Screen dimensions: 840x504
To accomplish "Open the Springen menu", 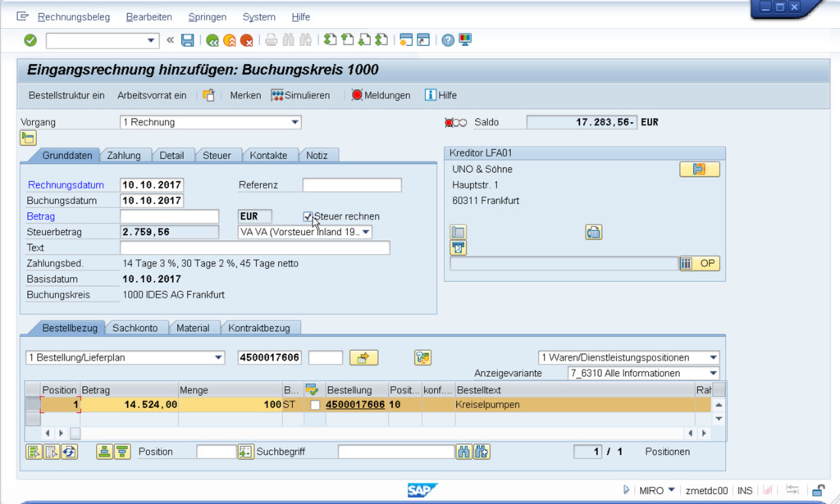I will (208, 17).
